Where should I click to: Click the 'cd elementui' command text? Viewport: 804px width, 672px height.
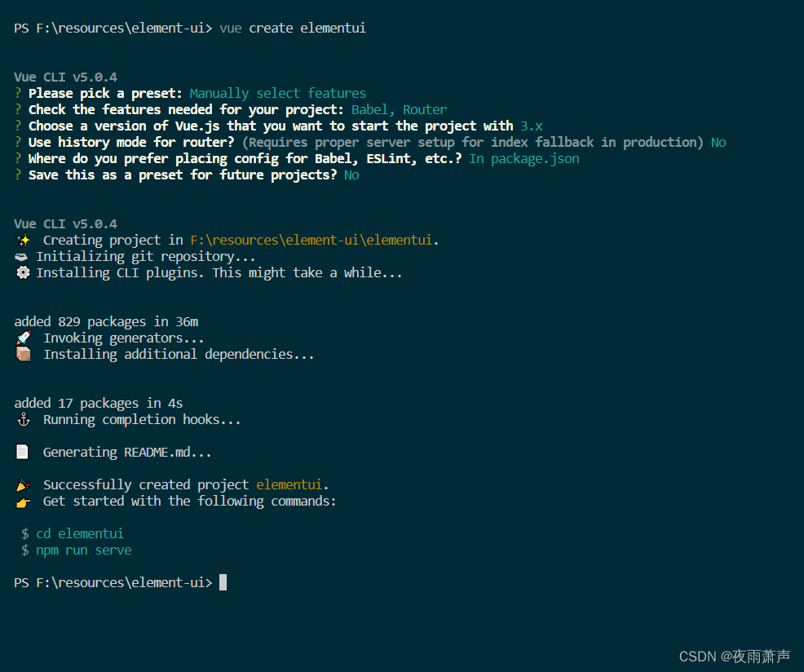point(80,533)
